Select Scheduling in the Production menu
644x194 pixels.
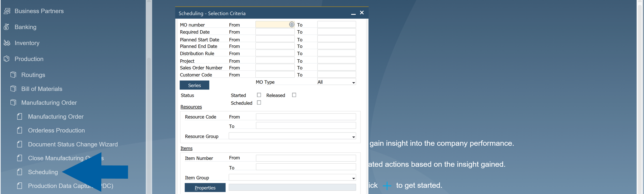point(43,172)
